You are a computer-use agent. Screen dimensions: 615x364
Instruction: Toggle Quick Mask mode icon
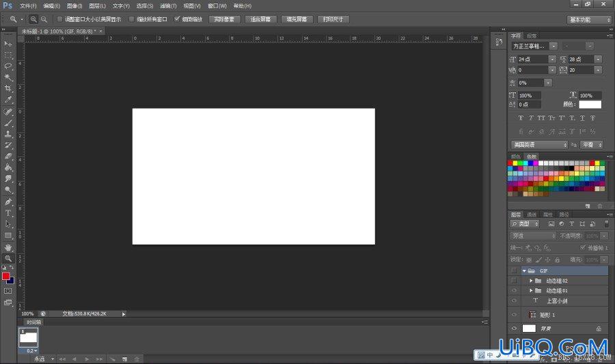click(x=8, y=291)
